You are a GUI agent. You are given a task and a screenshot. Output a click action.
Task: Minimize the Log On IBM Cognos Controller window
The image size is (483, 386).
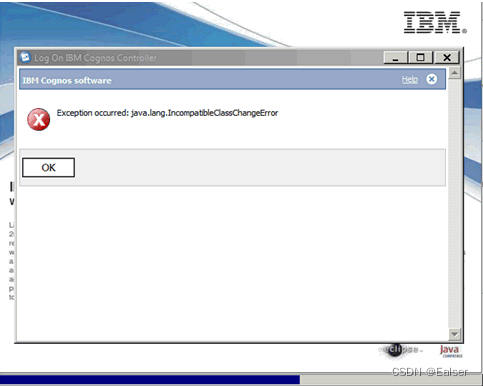tap(395, 58)
